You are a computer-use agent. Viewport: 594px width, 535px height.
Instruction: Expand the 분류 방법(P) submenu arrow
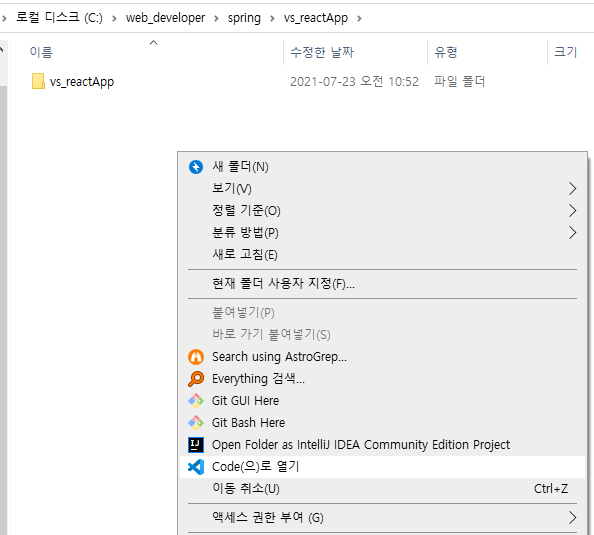(x=572, y=233)
